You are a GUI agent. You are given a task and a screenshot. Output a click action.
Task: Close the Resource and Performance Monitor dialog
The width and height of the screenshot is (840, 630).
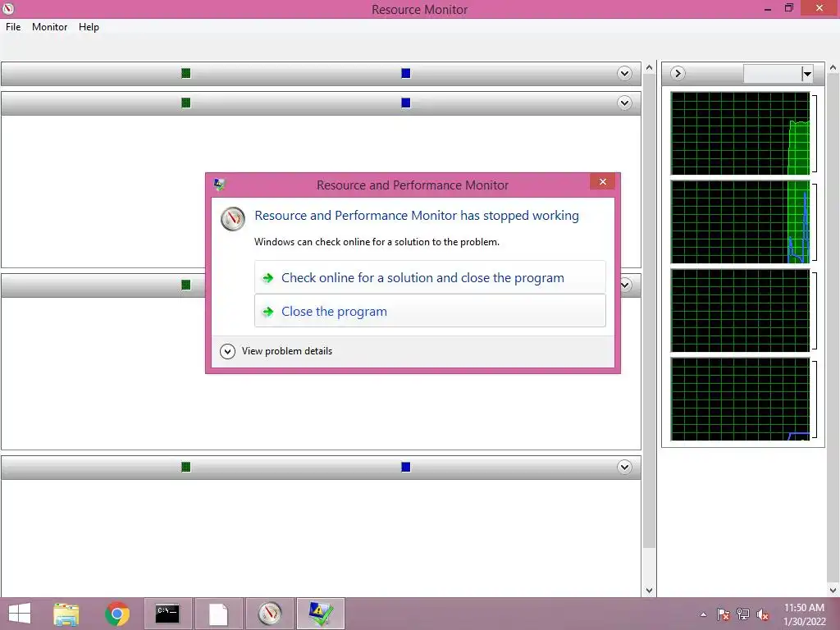coord(602,181)
